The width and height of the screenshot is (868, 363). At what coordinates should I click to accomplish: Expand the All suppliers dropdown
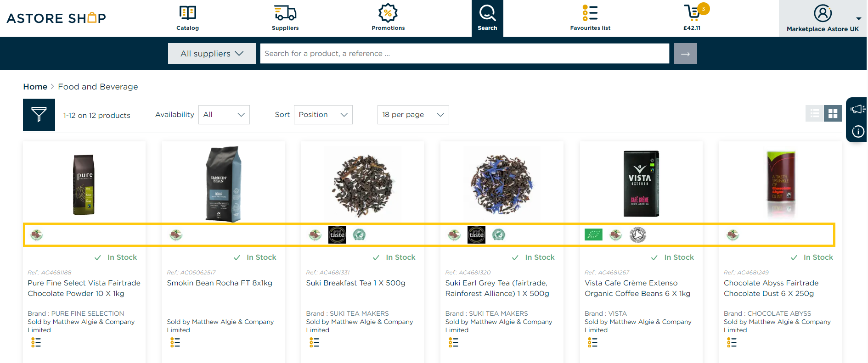pos(212,54)
